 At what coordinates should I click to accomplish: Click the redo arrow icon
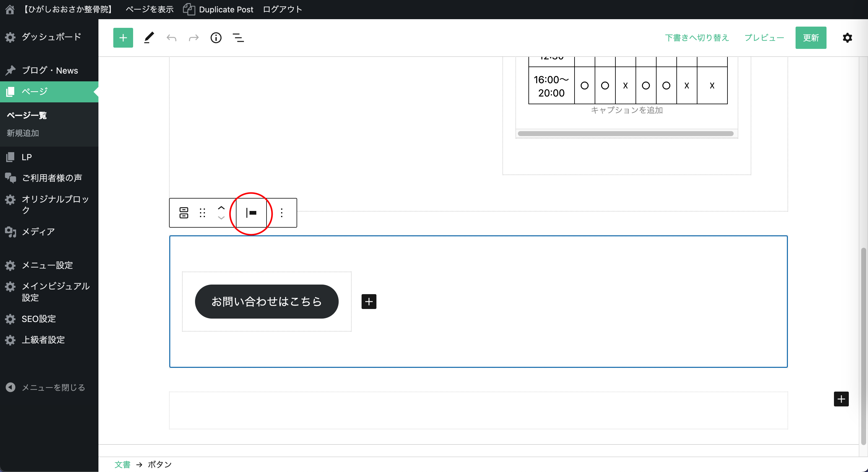point(193,38)
